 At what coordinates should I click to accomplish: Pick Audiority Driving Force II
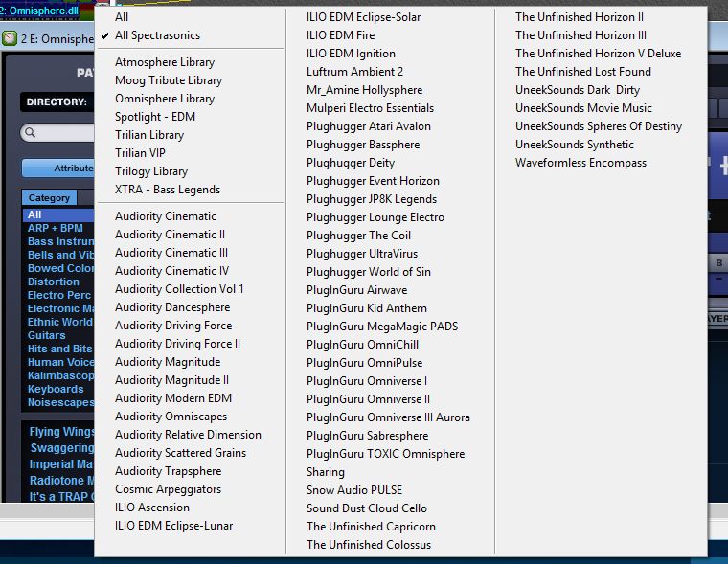click(x=178, y=344)
